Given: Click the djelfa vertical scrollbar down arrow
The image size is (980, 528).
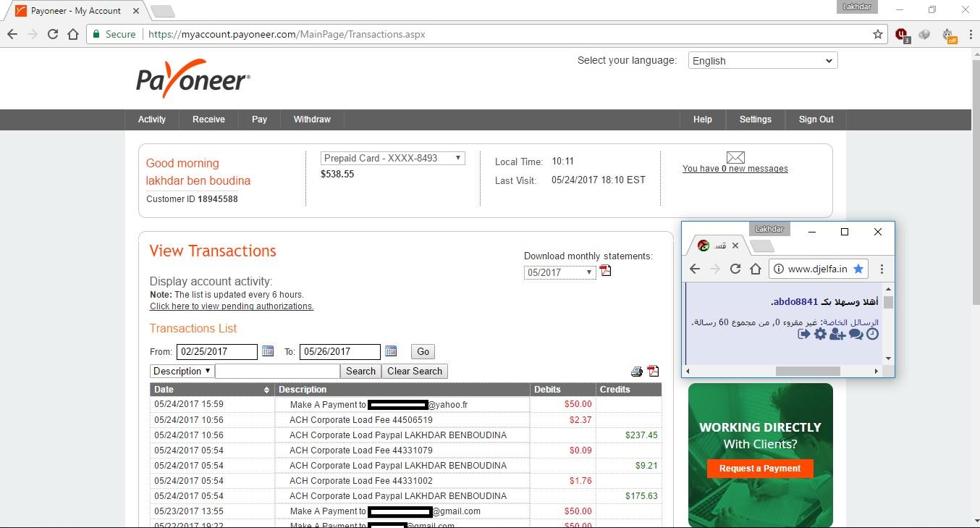Looking at the screenshot, I should 889,358.
